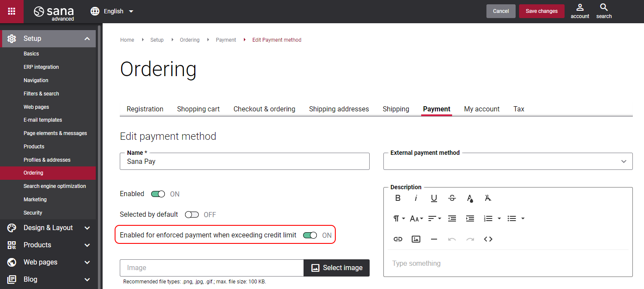Clear formatting in Description editor

tap(488, 198)
